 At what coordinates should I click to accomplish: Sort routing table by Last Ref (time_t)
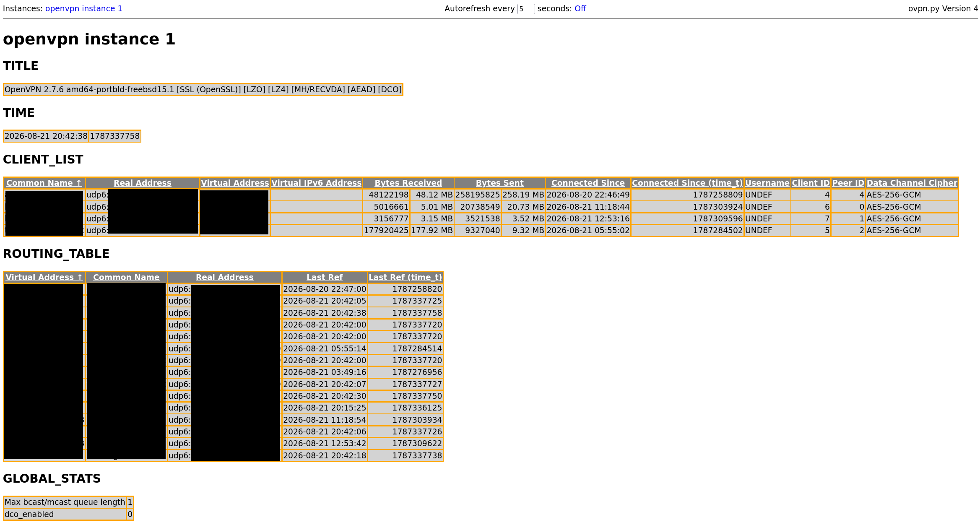[x=405, y=278]
